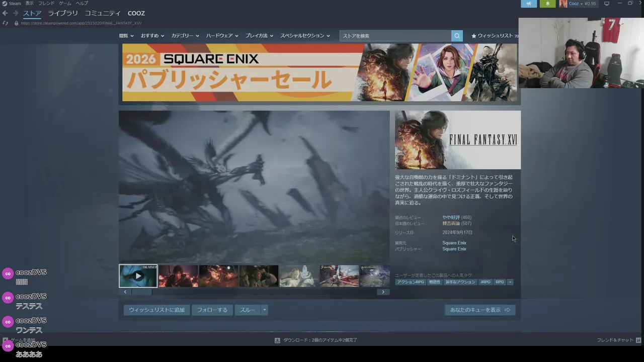
Task: Click the magnifier search button
Action: point(457,36)
